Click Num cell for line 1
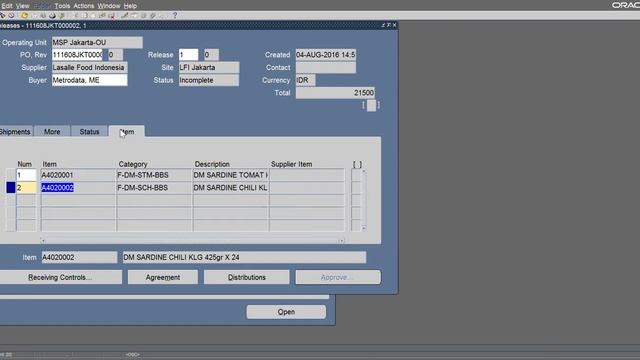This screenshot has height=360, width=640. pyautogui.click(x=26, y=175)
